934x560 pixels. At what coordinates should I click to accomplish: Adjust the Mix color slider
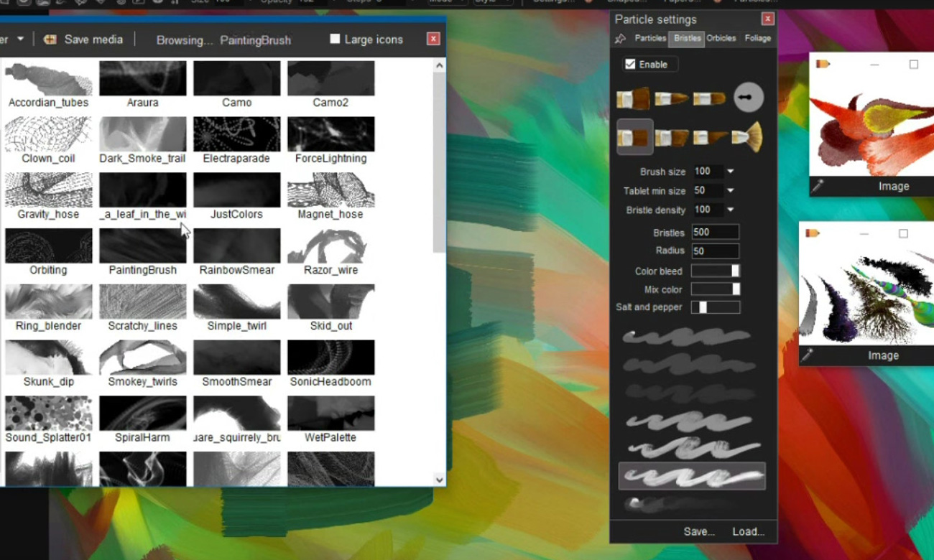(x=715, y=289)
